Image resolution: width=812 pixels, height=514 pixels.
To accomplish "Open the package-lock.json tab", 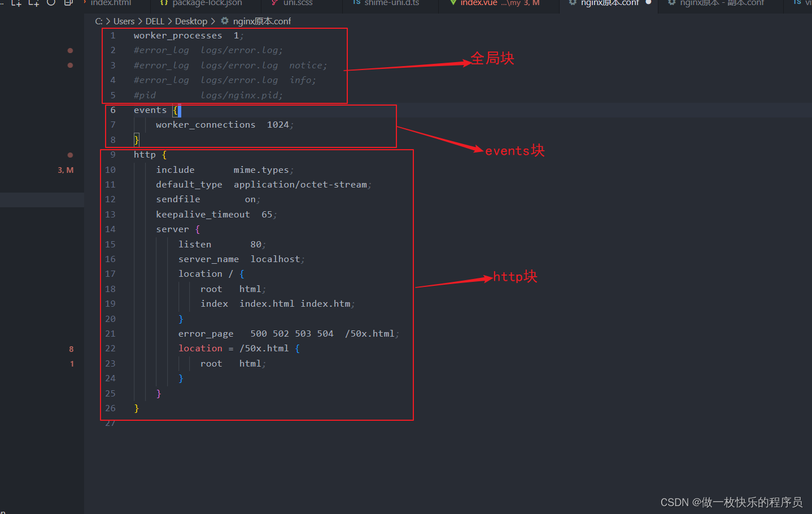I will pos(207,3).
